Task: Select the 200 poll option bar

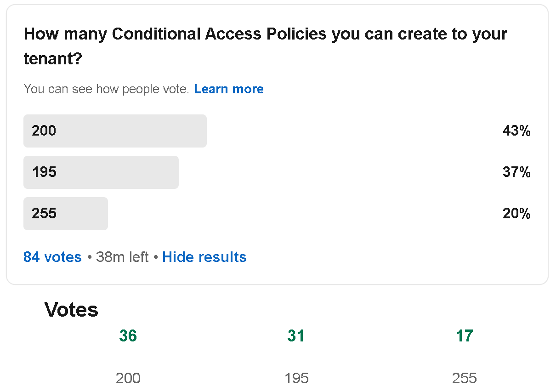Action: click(115, 131)
